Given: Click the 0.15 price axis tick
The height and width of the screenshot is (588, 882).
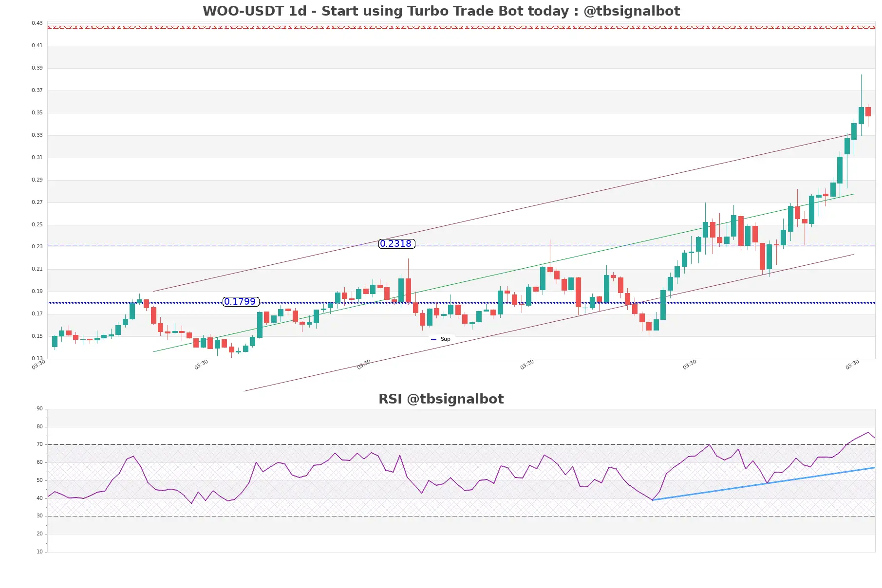Looking at the screenshot, I should [x=37, y=336].
